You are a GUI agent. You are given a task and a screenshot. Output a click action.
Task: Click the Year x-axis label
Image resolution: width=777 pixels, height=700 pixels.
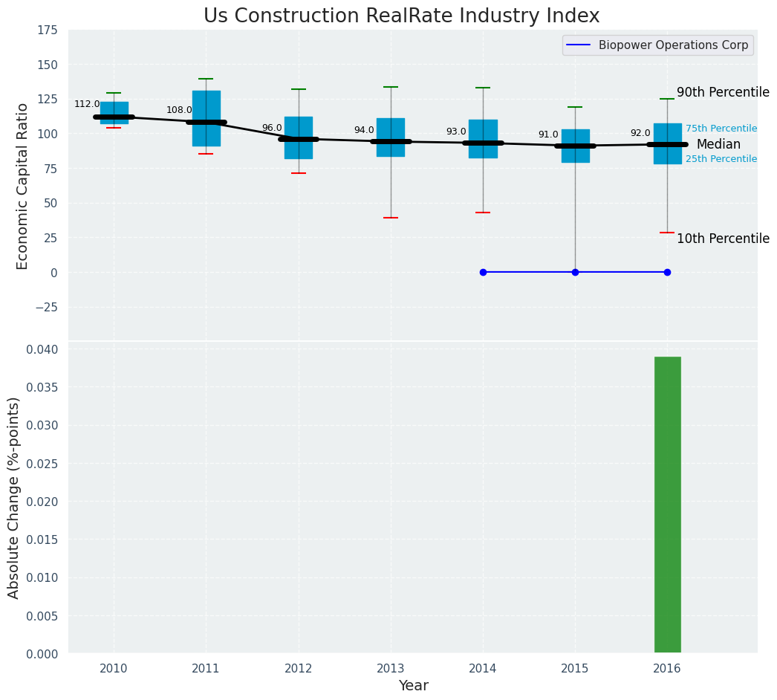click(x=413, y=686)
